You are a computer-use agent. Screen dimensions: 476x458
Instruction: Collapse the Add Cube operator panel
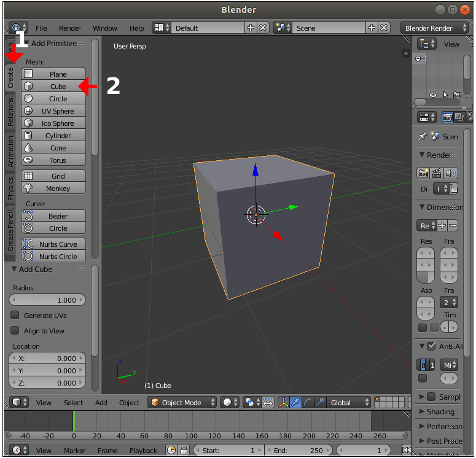click(x=14, y=269)
